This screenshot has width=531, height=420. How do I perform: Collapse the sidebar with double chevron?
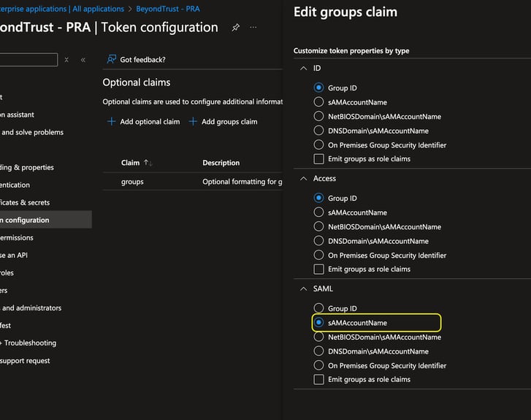[83, 60]
